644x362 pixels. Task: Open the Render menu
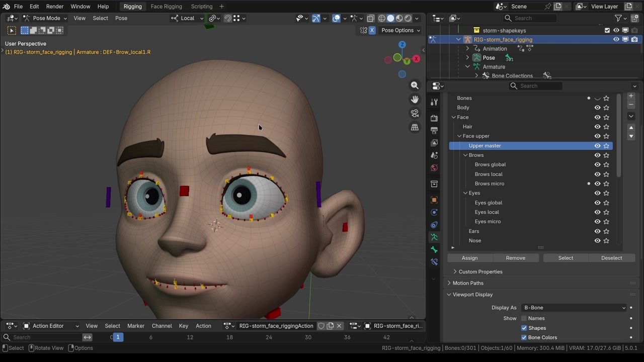[x=55, y=7]
